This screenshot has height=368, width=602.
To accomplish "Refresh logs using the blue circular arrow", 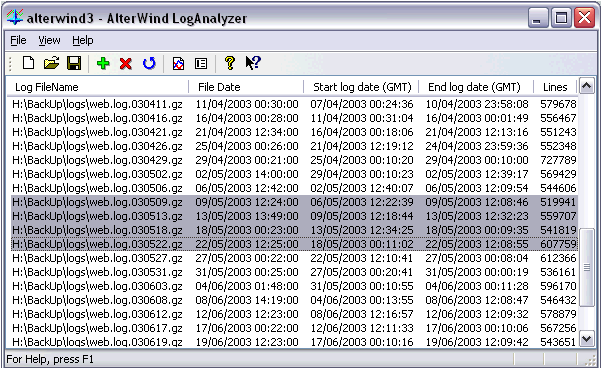I will 149,63.
